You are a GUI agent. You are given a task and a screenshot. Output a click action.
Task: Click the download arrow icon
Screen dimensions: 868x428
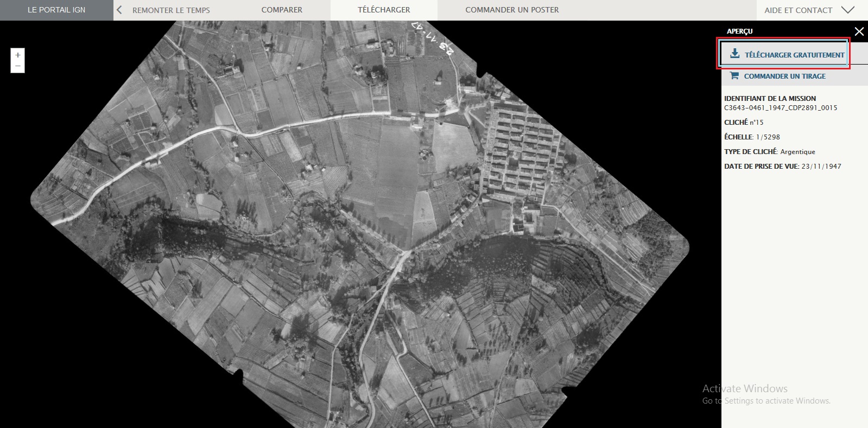pos(734,54)
